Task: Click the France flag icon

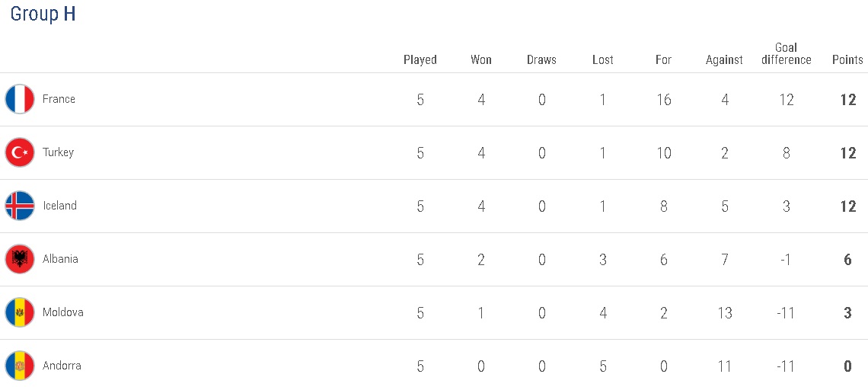Action: point(20,99)
